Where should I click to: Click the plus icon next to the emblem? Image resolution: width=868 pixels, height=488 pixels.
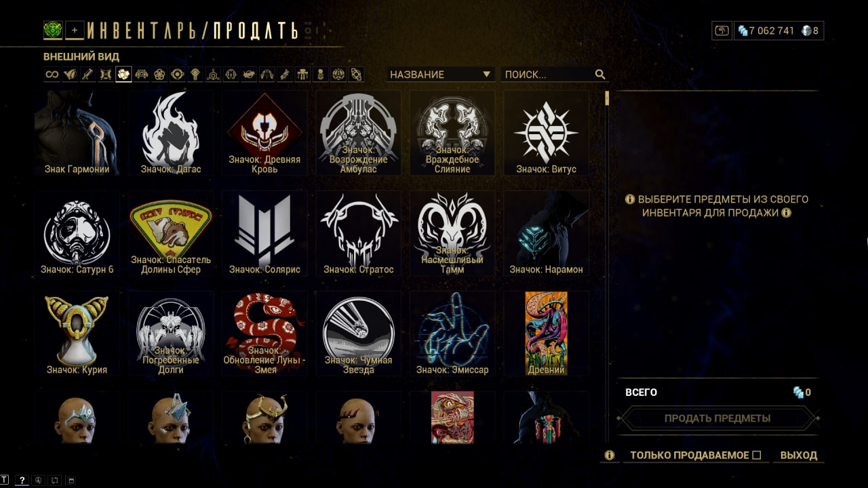point(75,30)
